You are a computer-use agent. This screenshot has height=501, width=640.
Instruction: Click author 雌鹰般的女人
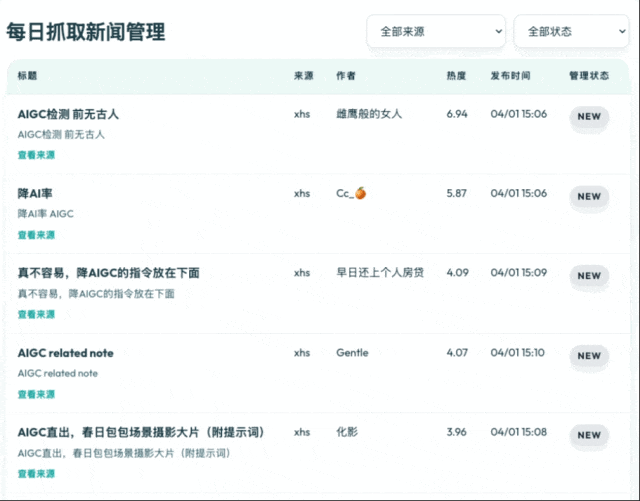point(369,114)
